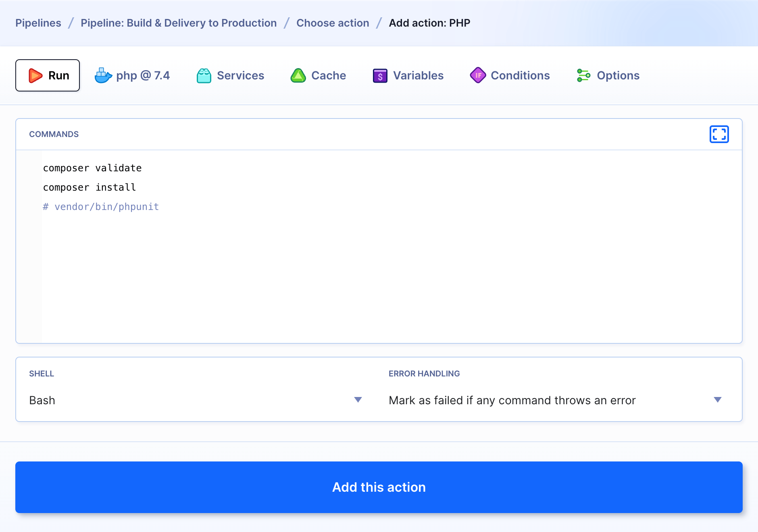The height and width of the screenshot is (532, 758).
Task: Click the Add this action button
Action: click(379, 487)
